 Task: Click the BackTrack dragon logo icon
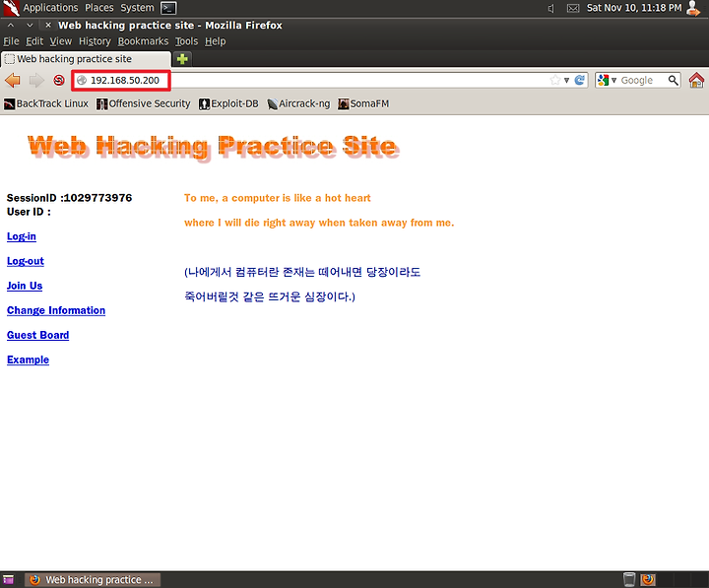click(x=11, y=8)
